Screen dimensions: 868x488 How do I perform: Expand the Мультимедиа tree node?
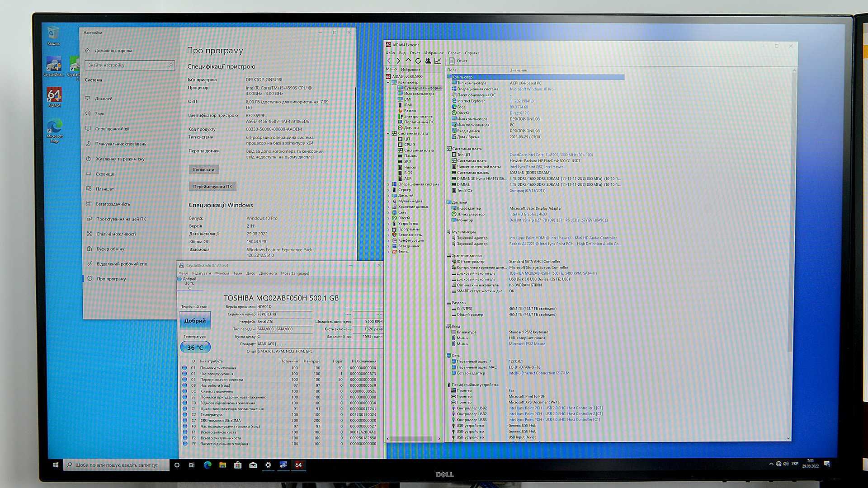[388, 201]
